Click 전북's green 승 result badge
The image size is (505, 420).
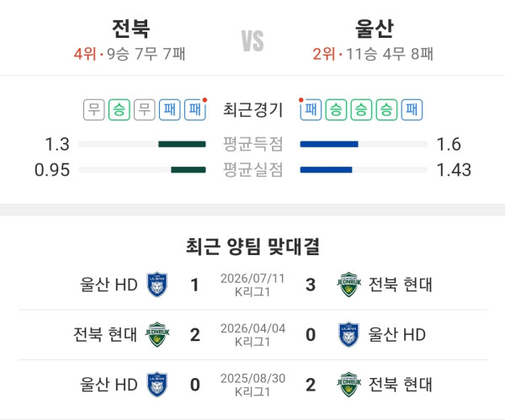coord(120,109)
